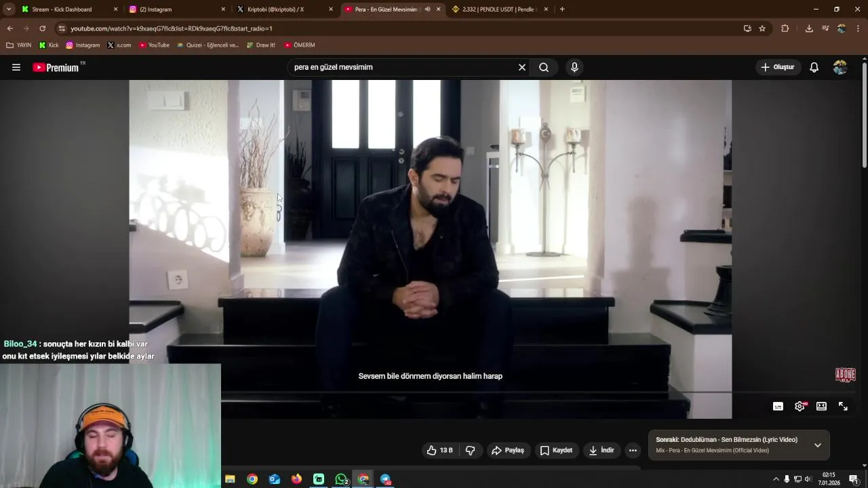This screenshot has height=488, width=868.
Task: Toggle video subtitles (CC) button
Action: [x=778, y=406]
